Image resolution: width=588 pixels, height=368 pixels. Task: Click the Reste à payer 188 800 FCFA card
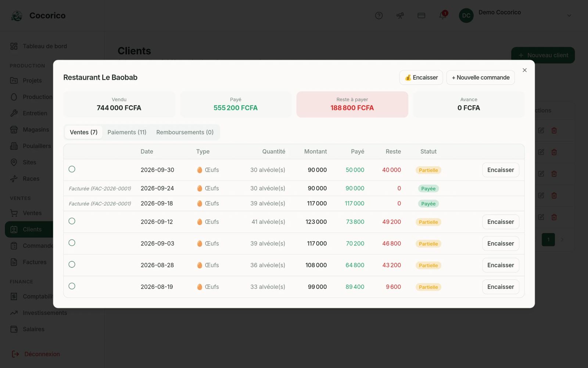352,105
